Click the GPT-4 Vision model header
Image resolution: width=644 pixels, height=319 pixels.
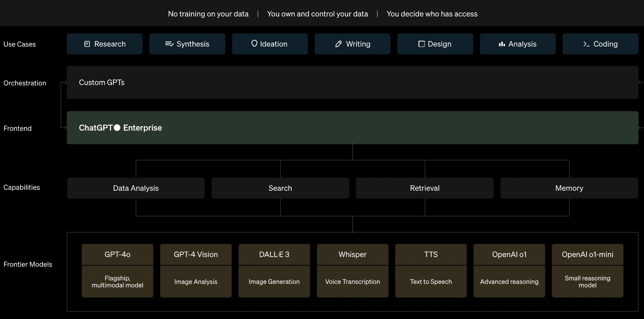click(x=196, y=254)
